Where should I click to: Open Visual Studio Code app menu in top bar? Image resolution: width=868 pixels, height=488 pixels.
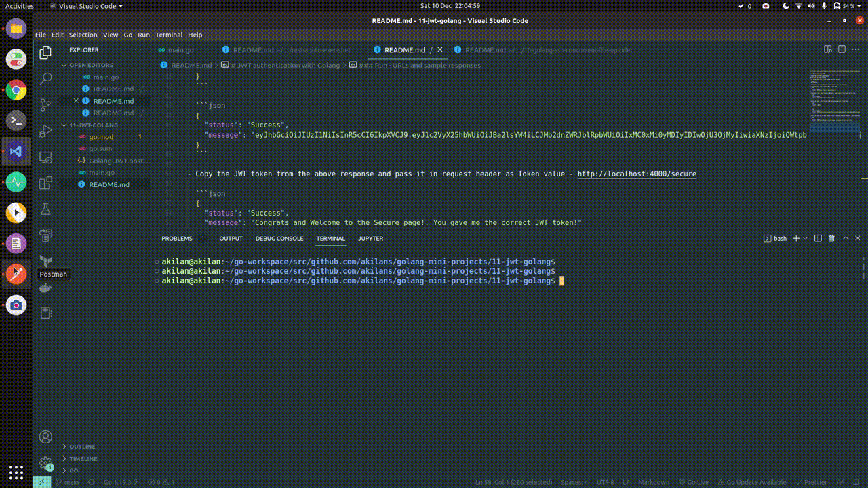point(87,6)
